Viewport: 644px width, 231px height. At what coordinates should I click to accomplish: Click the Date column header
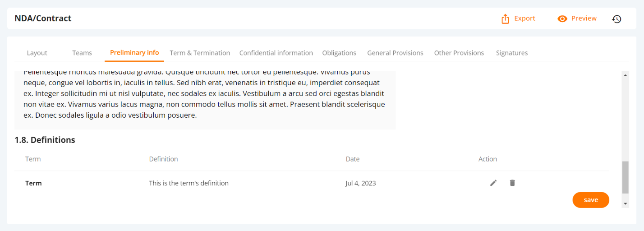click(x=353, y=159)
